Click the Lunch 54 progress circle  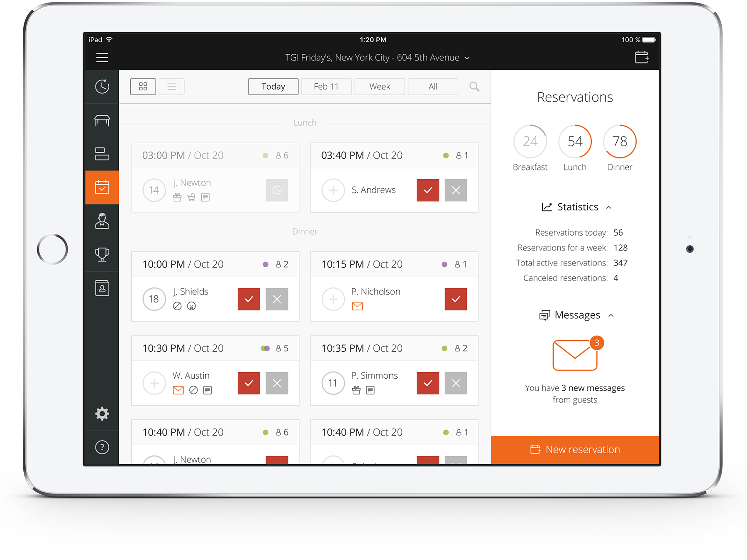pos(575,141)
